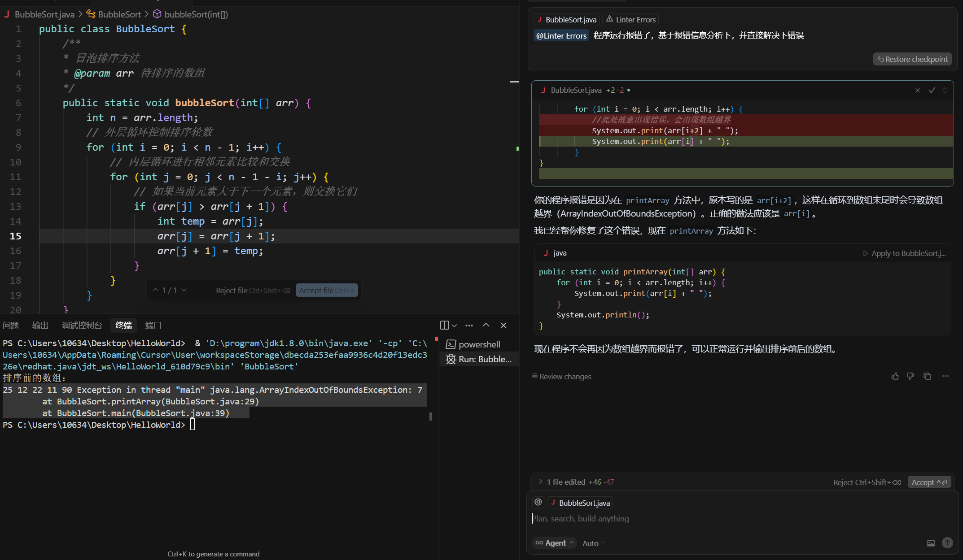
Task: Maximize the terminal panel with chevron up
Action: (486, 325)
